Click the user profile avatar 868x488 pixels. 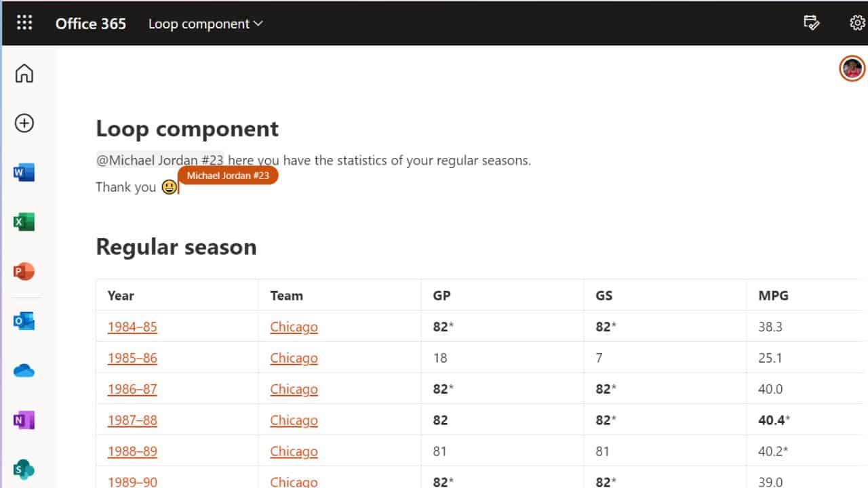pos(852,68)
